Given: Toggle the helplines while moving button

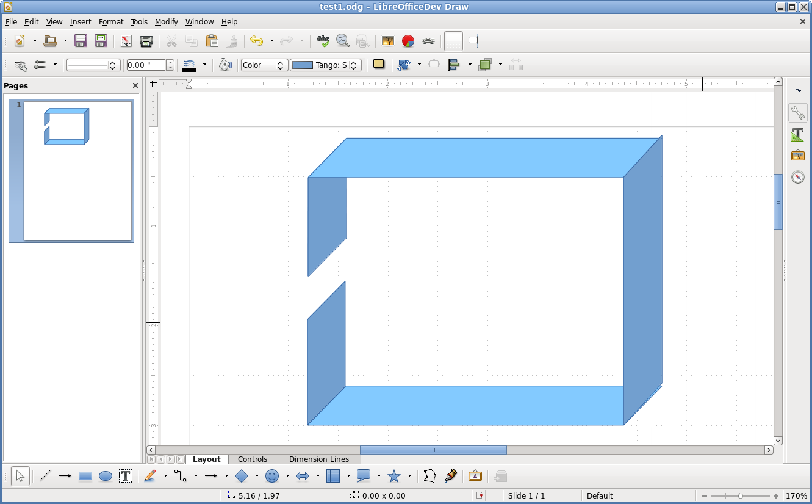Looking at the screenshot, I should (473, 41).
